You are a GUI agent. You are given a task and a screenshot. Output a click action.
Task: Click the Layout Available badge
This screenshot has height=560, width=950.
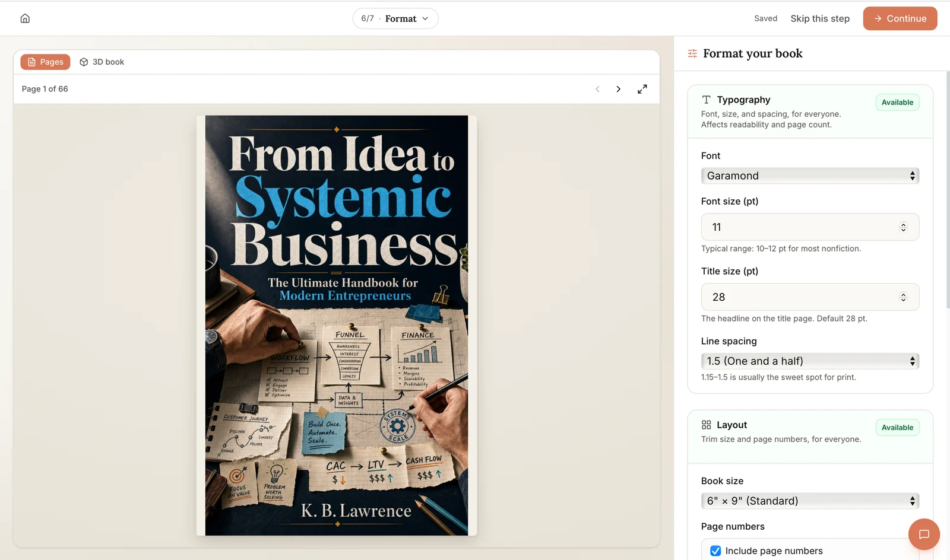tap(897, 427)
